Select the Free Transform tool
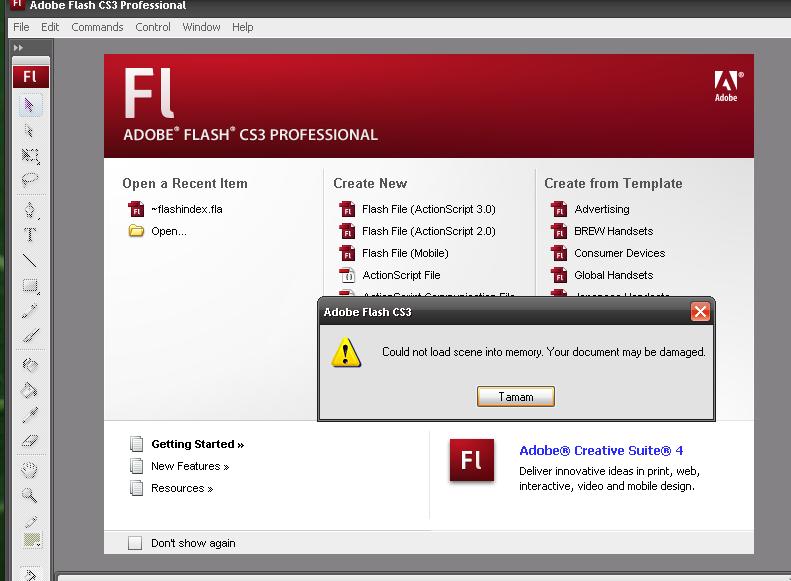Viewport: 791px width, 581px height. tap(30, 155)
